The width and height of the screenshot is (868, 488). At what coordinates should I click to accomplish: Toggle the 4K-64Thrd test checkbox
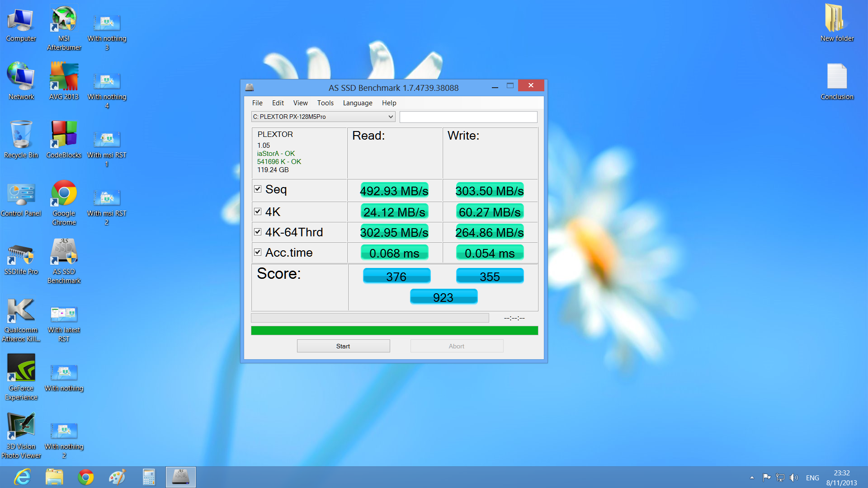(258, 232)
